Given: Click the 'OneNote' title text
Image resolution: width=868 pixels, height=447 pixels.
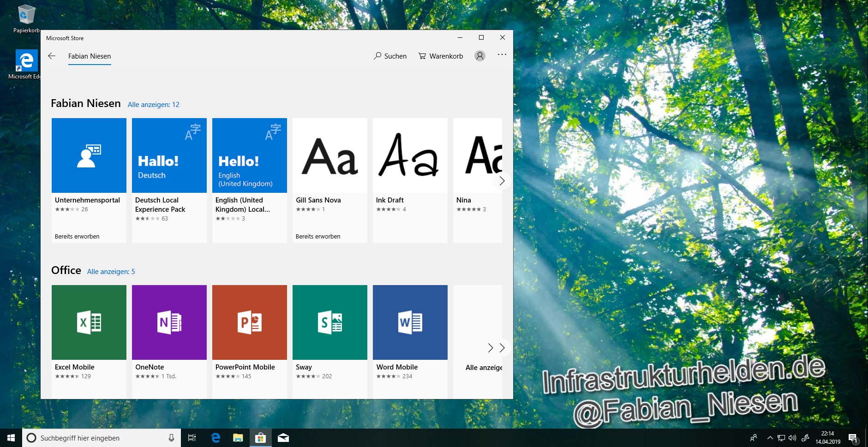Looking at the screenshot, I should click(150, 367).
